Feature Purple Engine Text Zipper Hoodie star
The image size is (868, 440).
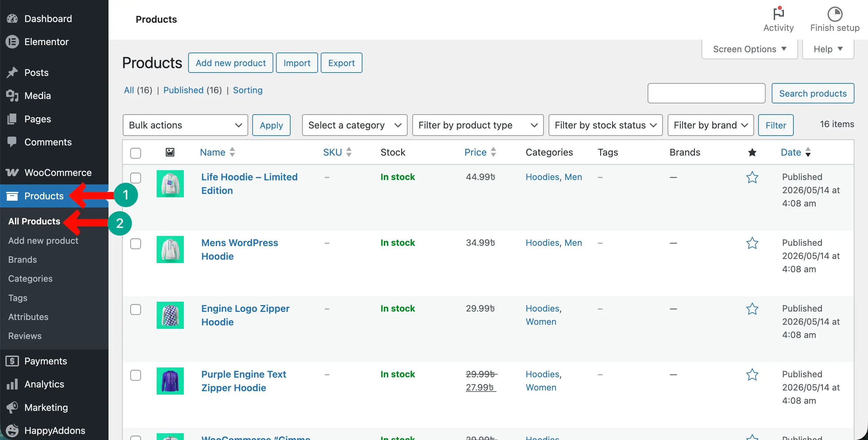[752, 374]
